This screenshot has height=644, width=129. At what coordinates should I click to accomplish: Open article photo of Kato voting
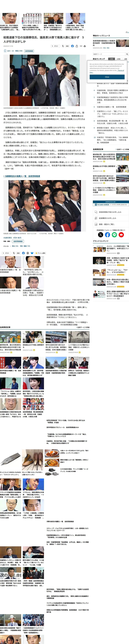click(45, 80)
